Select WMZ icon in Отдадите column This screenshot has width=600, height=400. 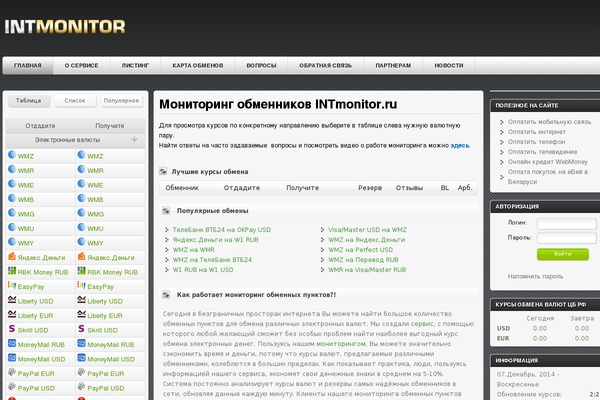coord(12,155)
